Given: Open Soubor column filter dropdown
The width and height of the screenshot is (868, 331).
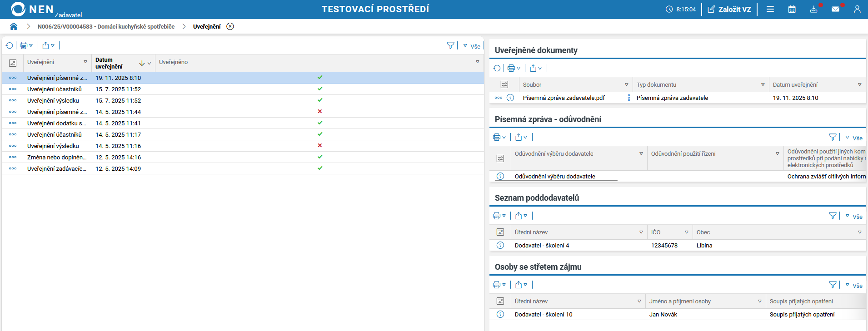Looking at the screenshot, I should (627, 85).
